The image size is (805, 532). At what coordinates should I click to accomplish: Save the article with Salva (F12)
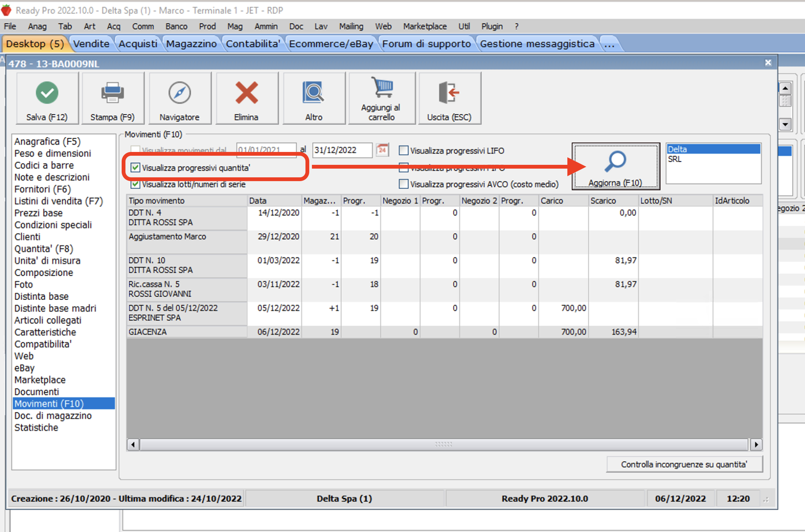tap(47, 99)
